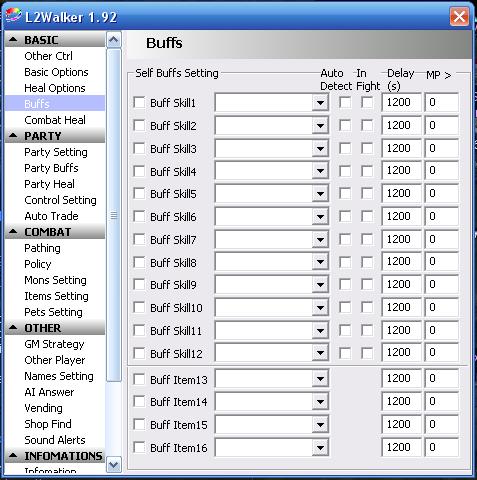
Task: Open Shop Find page
Action: click(x=48, y=424)
